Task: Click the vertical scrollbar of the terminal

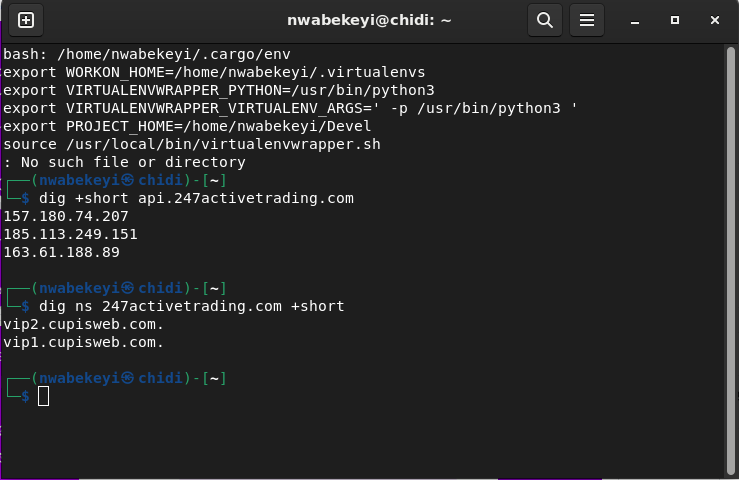Action: (731, 261)
